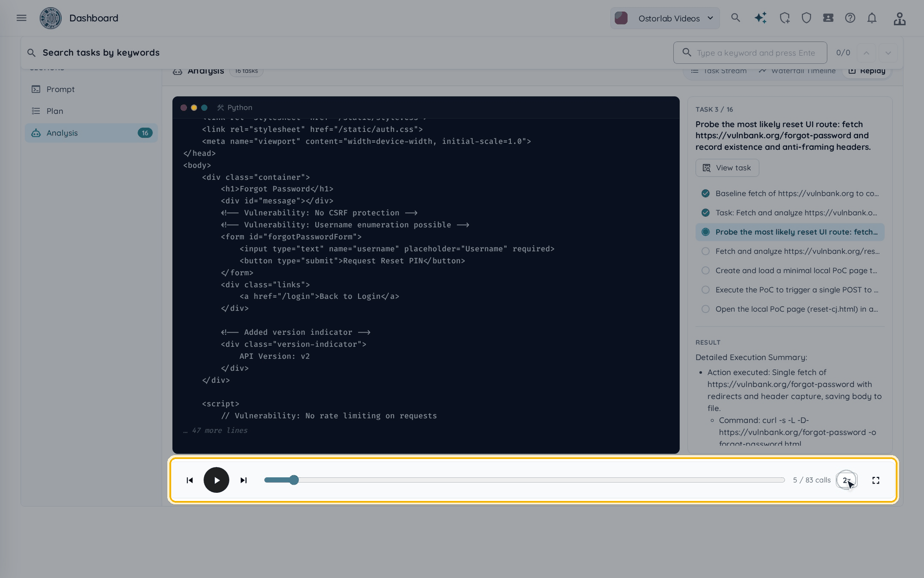Select 'Fetch and analyze https://vulnbank.org/res' task

pyautogui.click(x=790, y=251)
